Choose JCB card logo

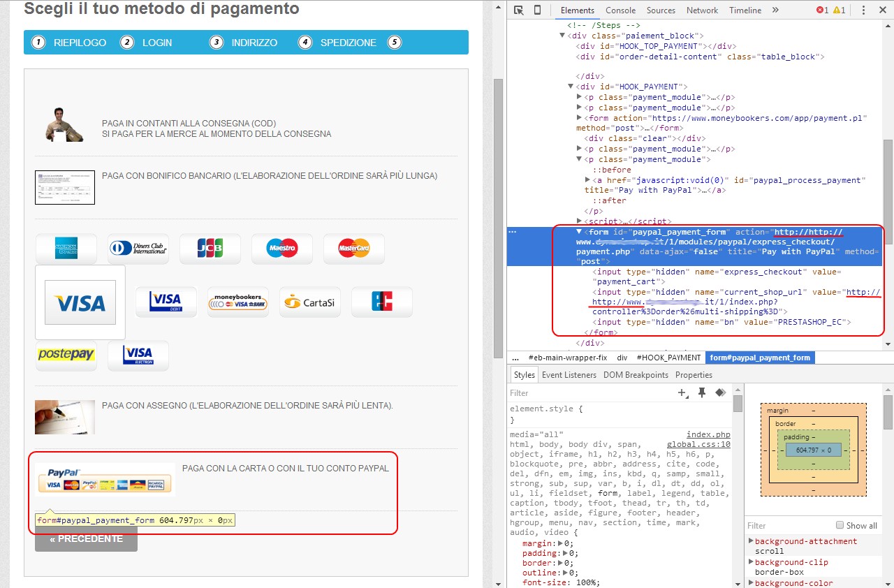tap(210, 248)
